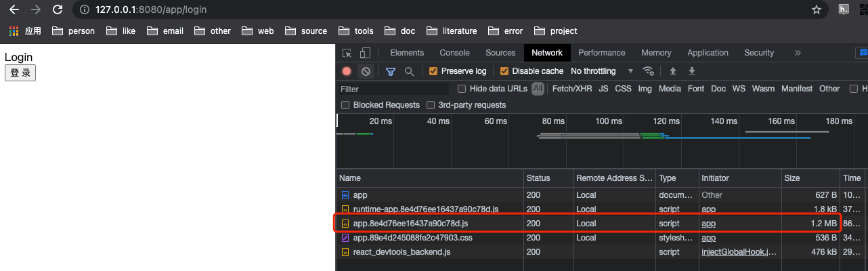868x271 pixels.
Task: Filter requests by JS type
Action: (603, 89)
